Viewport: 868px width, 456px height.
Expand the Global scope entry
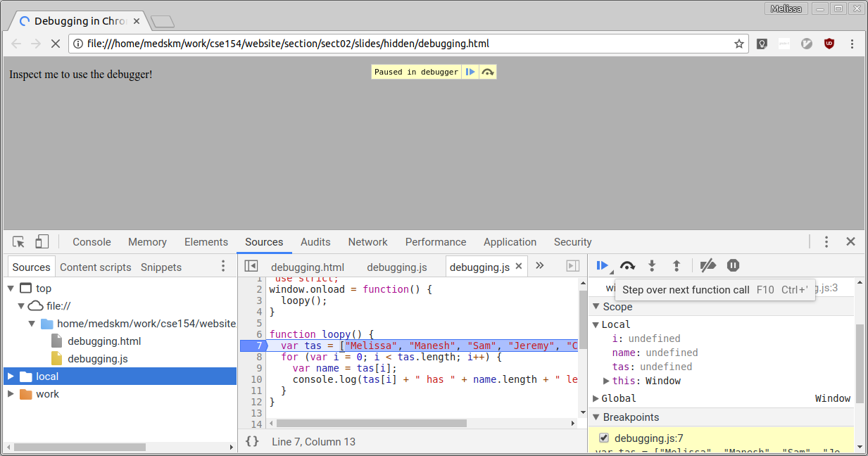[x=596, y=398]
